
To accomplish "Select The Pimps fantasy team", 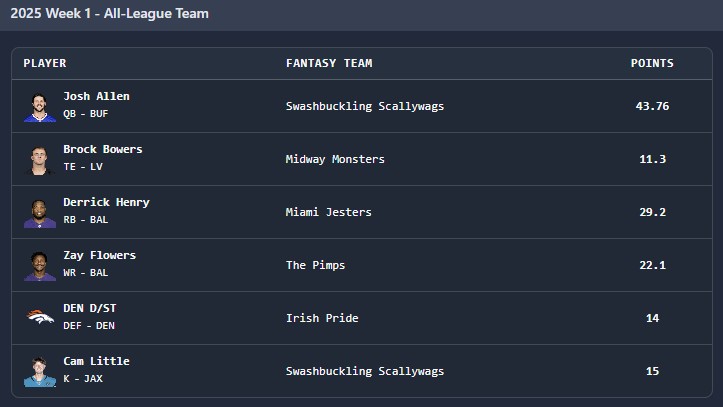I will tap(315, 265).
